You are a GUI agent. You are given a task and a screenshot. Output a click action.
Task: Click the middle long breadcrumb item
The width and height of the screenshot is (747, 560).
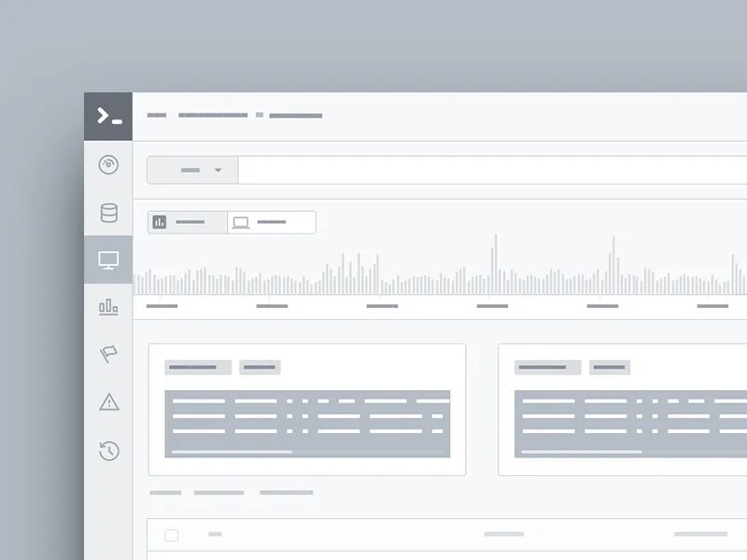coord(213,115)
